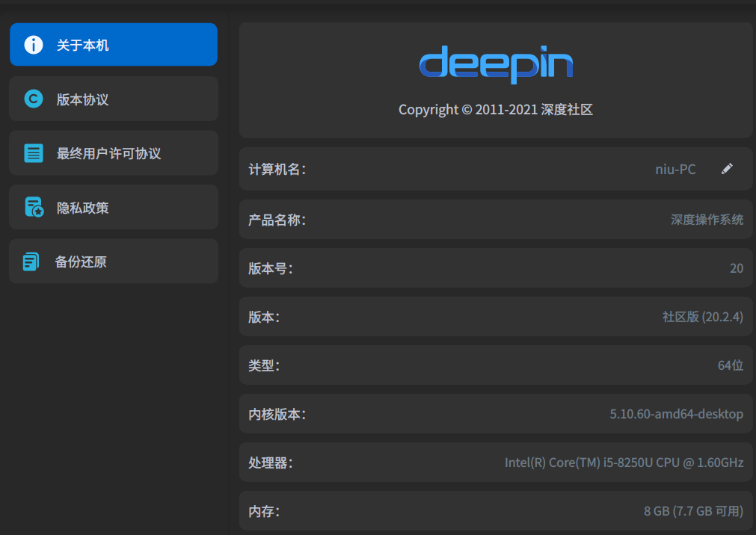Click the copyright icon beside 版本协议
This screenshot has width=756, height=535.
click(x=33, y=99)
